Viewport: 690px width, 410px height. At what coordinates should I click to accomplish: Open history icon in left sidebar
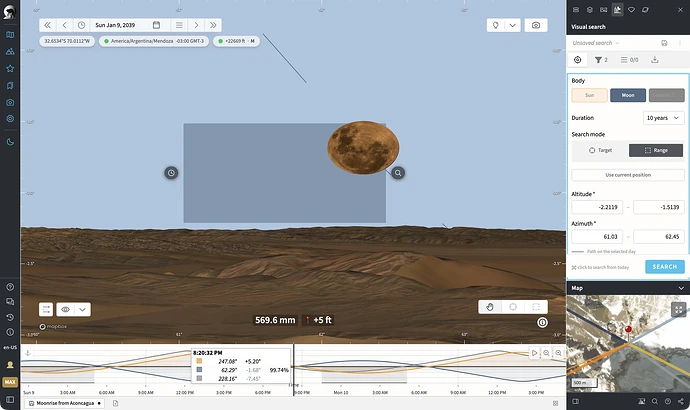point(10,317)
